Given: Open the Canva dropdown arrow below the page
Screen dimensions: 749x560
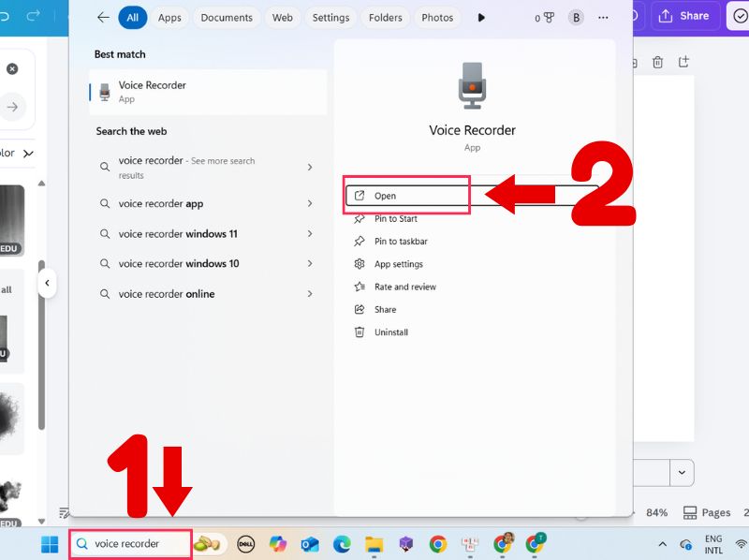Looking at the screenshot, I should 682,473.
